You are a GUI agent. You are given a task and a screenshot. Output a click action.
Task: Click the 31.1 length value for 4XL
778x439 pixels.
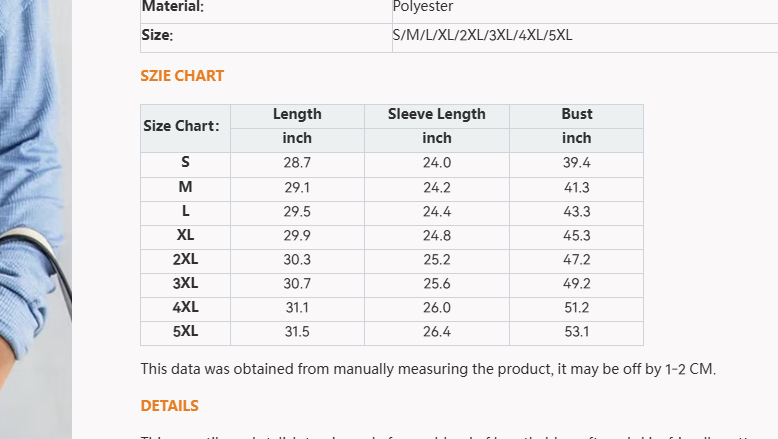pyautogui.click(x=297, y=307)
